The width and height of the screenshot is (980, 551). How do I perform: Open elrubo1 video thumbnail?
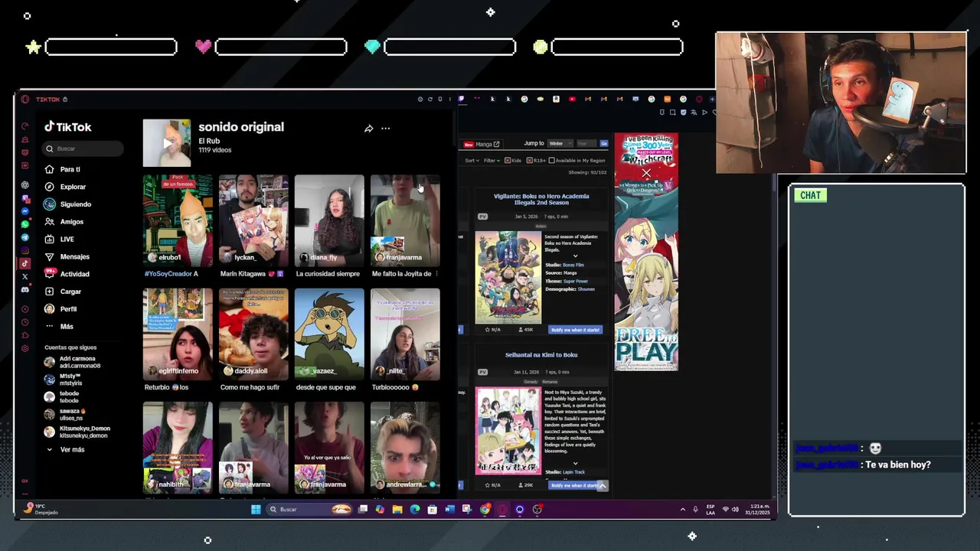pos(178,220)
